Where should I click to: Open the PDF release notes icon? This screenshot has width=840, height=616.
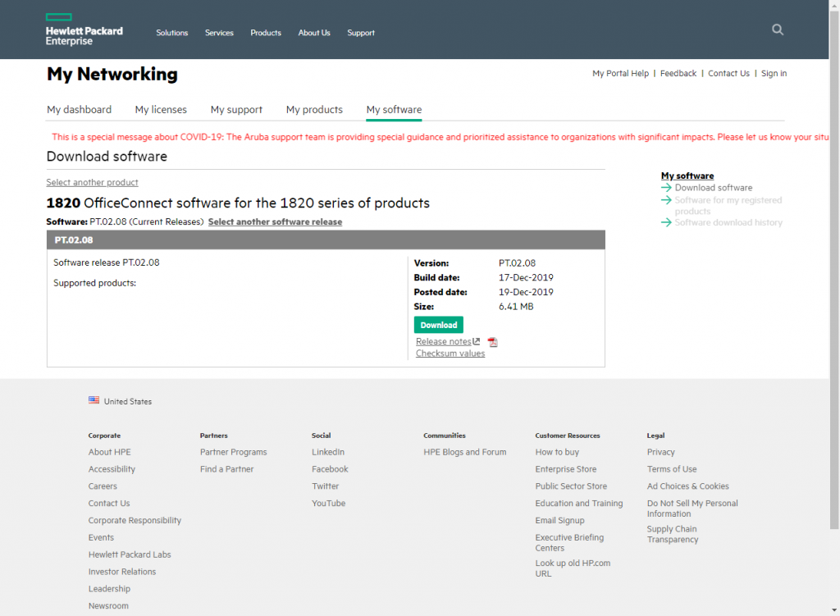point(493,342)
